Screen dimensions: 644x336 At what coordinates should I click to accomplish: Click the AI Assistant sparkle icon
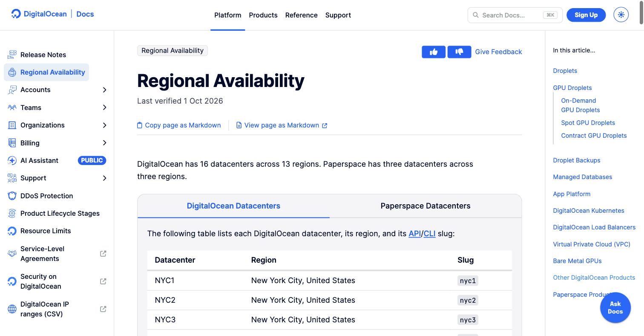12,161
